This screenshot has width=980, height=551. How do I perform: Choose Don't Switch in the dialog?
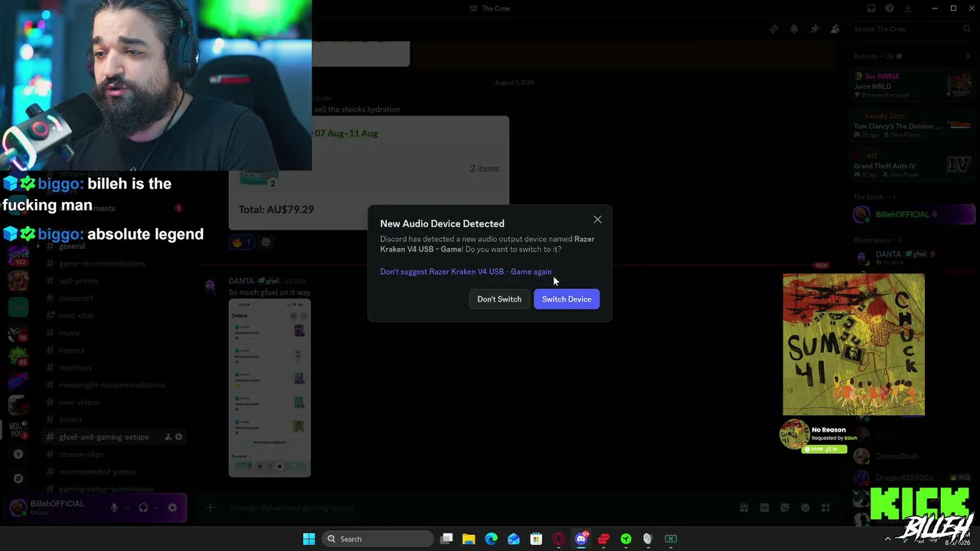coord(499,299)
